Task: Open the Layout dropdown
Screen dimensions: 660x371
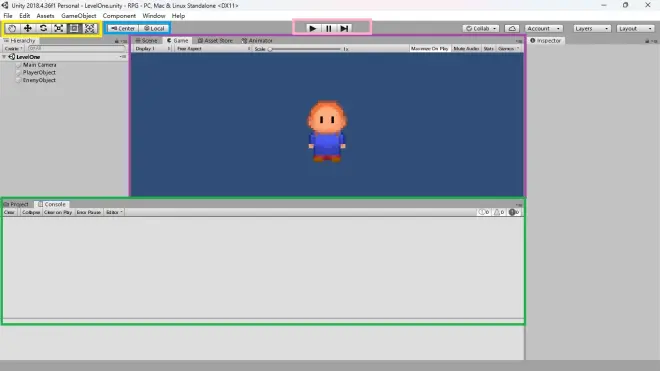Action: click(636, 28)
